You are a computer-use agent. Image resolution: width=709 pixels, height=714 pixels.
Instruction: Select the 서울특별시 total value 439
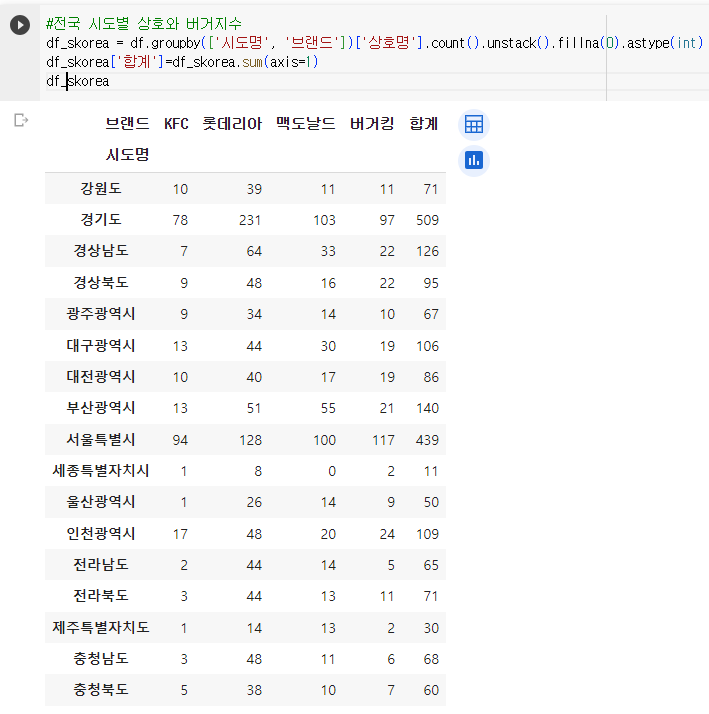[x=427, y=440]
